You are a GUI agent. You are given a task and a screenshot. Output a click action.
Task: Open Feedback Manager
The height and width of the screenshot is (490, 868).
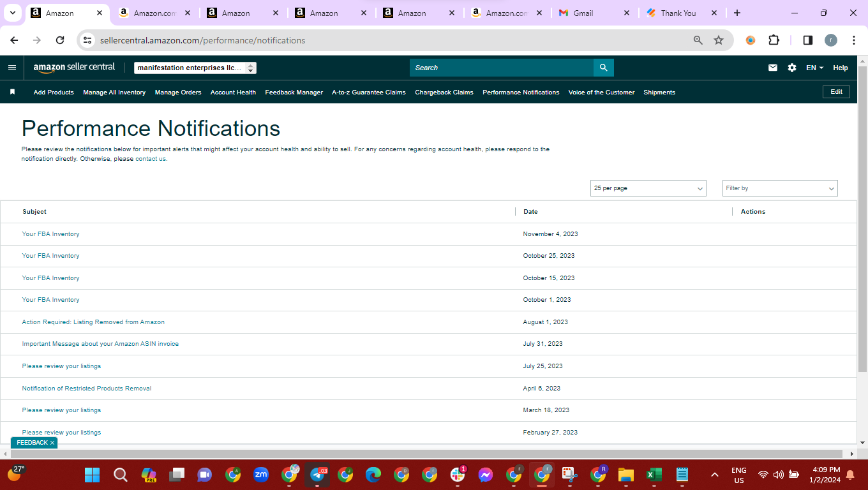(294, 93)
